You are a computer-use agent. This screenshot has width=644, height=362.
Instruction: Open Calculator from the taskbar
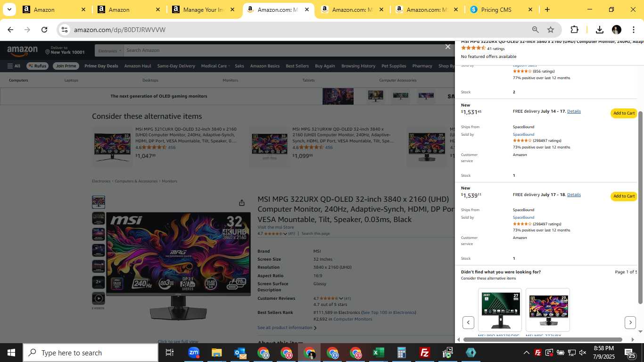pos(401,353)
